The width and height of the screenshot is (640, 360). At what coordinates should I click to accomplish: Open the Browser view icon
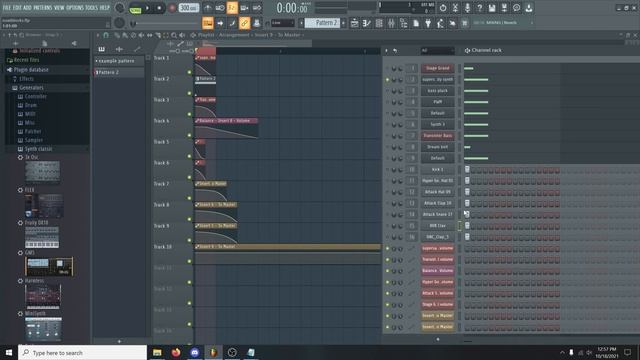coord(403,23)
